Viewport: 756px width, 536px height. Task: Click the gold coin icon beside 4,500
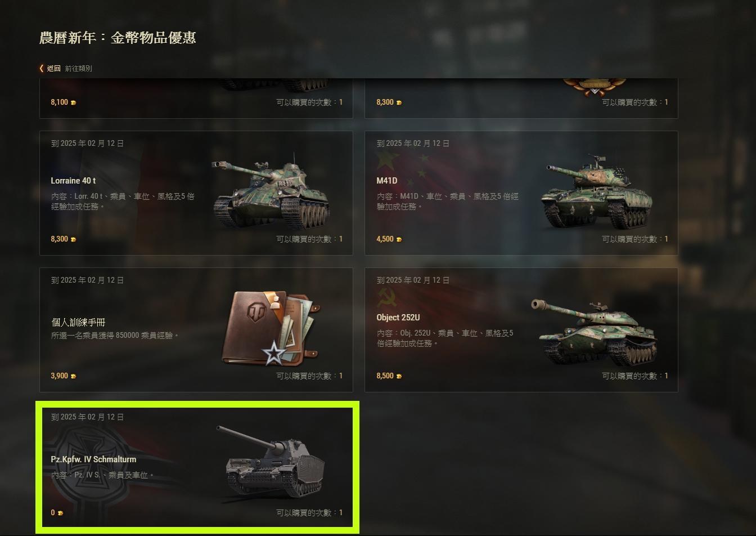click(x=399, y=239)
